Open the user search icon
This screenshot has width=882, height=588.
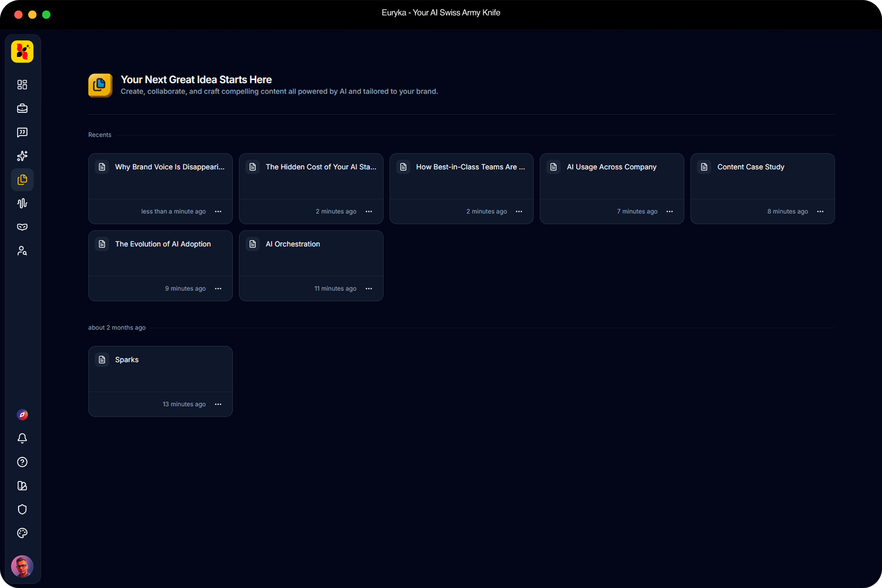(22, 251)
